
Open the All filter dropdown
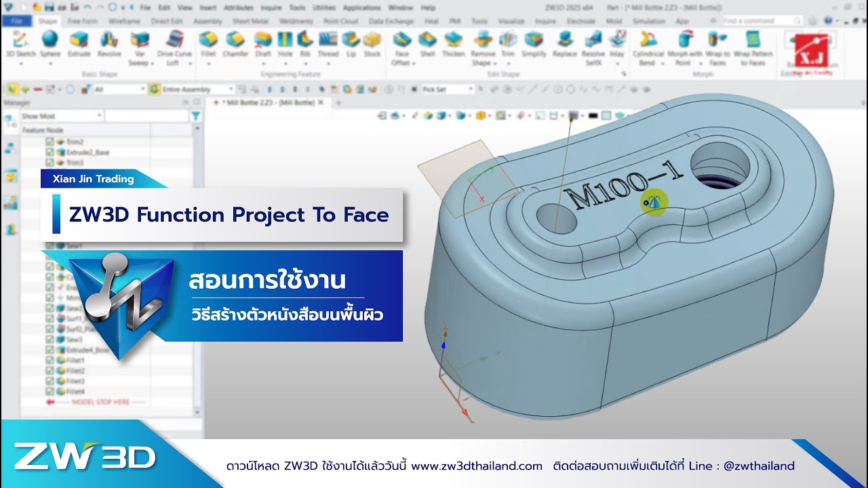tap(119, 89)
